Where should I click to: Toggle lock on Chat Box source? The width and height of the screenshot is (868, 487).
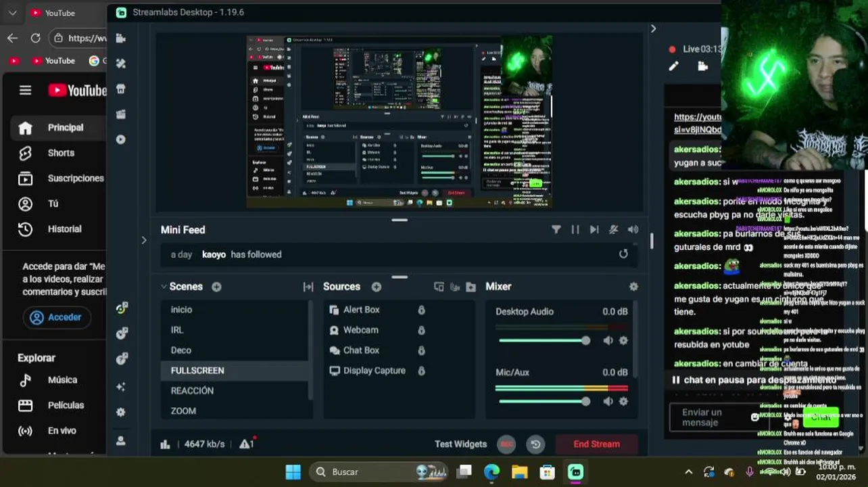[x=421, y=350]
